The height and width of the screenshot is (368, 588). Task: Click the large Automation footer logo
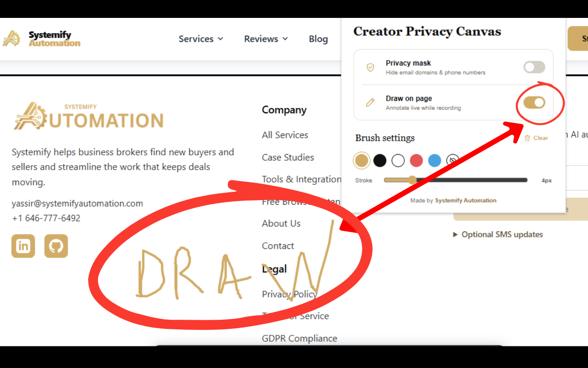point(88,116)
